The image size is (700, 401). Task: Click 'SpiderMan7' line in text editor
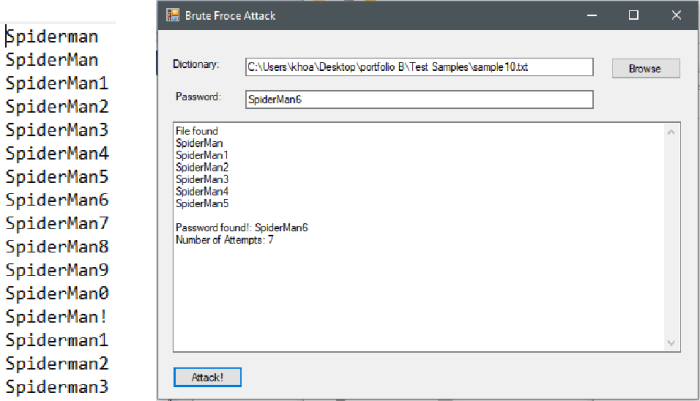57,223
